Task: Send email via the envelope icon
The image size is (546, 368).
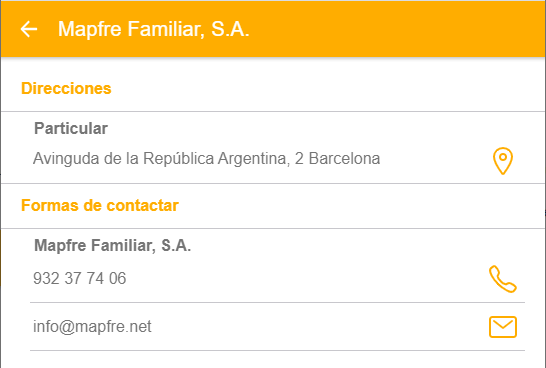Action: [503, 327]
